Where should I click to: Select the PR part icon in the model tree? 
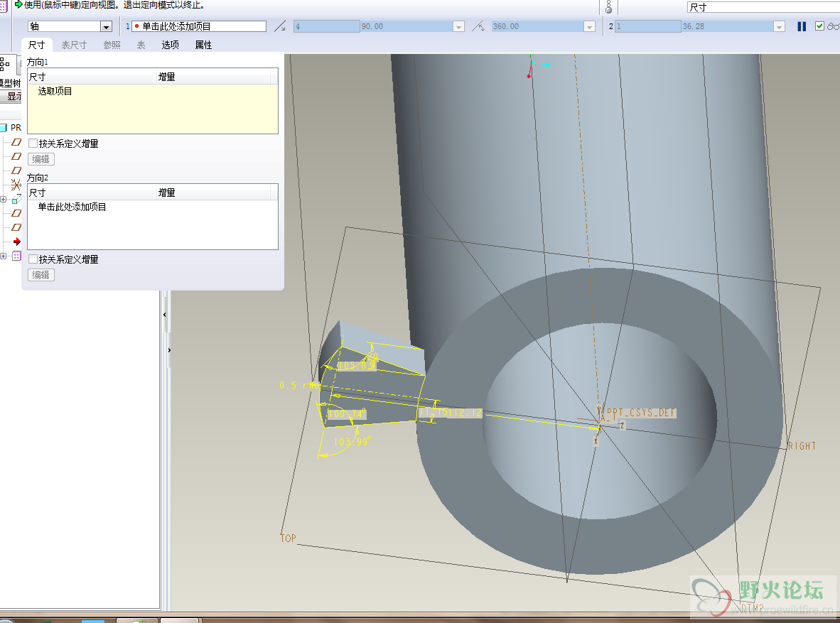(4, 127)
